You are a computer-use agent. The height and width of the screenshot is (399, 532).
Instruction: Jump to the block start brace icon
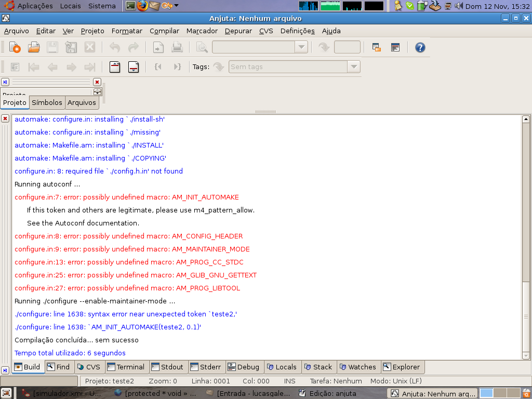[x=158, y=67]
